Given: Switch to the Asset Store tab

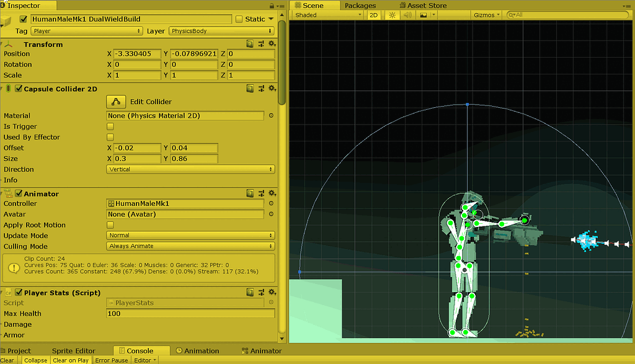Looking at the screenshot, I should [423, 6].
